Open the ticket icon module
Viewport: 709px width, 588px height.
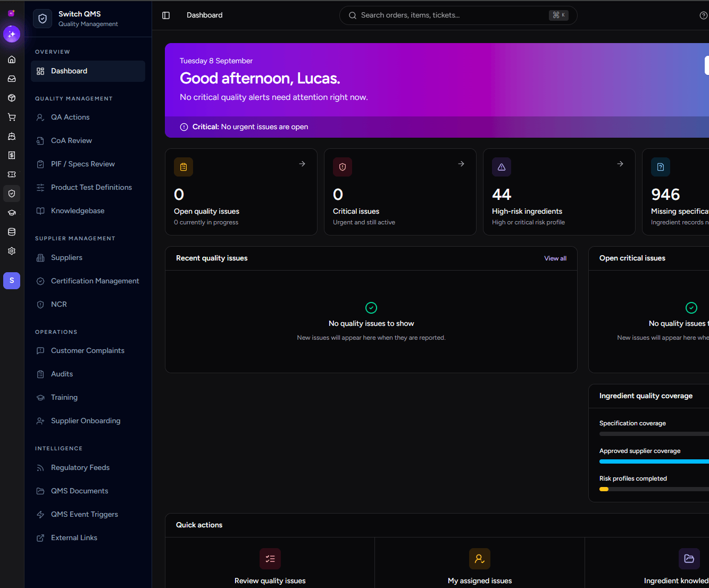(12, 174)
